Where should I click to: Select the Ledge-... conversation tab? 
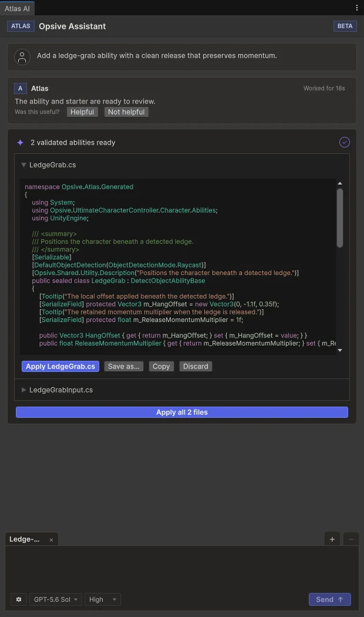25,539
